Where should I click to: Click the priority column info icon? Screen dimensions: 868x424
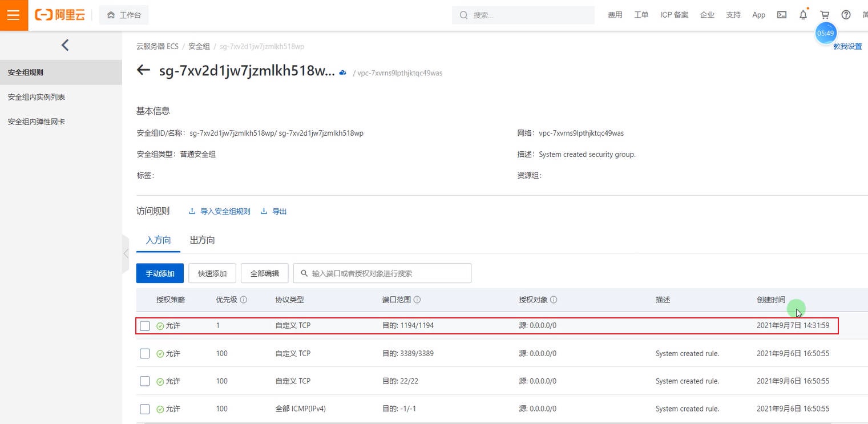coord(244,300)
